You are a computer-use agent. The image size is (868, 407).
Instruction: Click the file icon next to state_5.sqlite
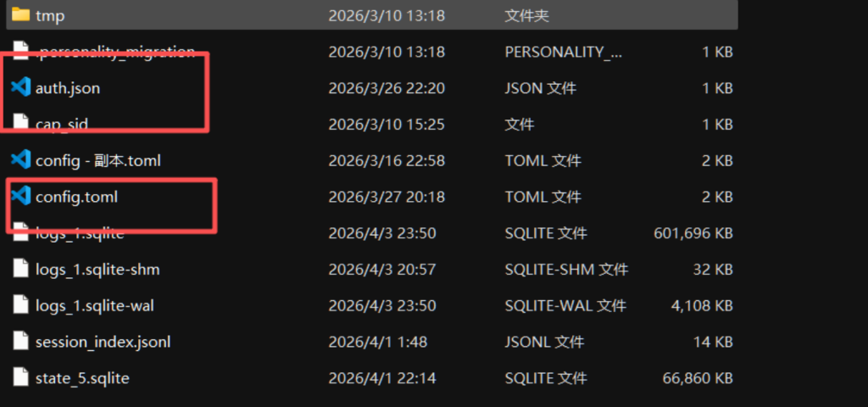point(20,378)
